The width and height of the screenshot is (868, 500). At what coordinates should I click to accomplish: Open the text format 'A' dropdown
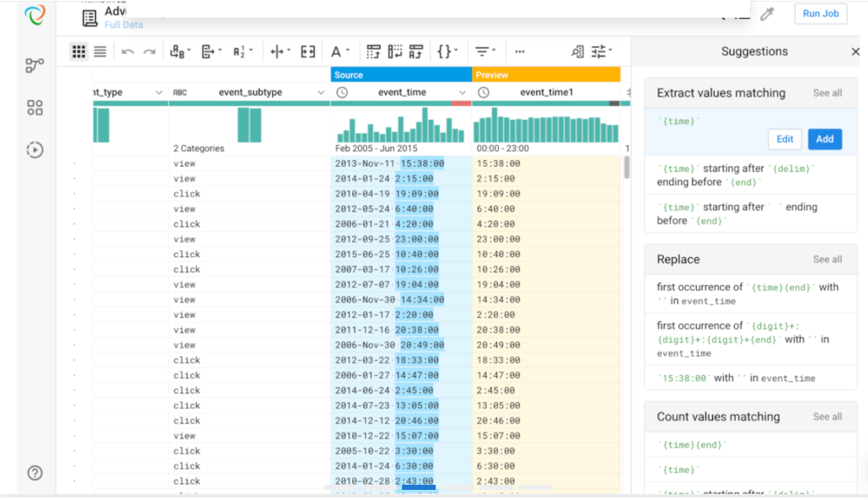coord(340,51)
